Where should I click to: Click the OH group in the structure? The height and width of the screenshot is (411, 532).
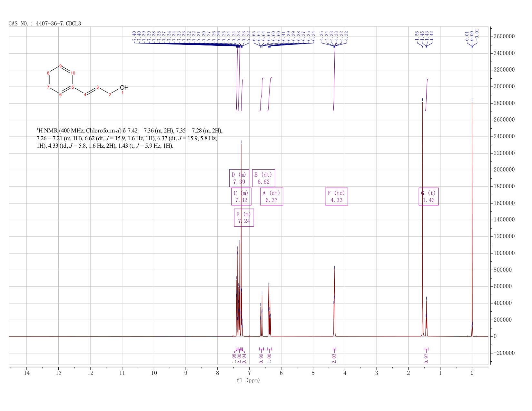click(x=124, y=88)
